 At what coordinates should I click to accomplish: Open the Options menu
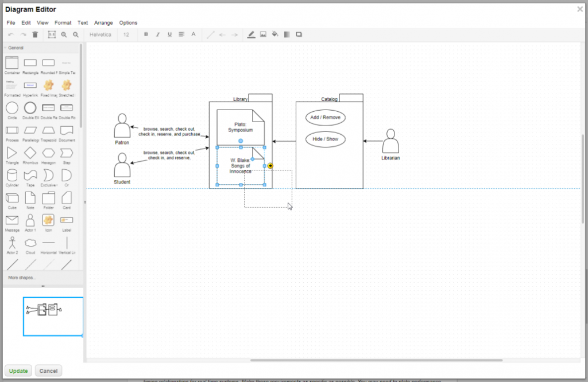[128, 22]
